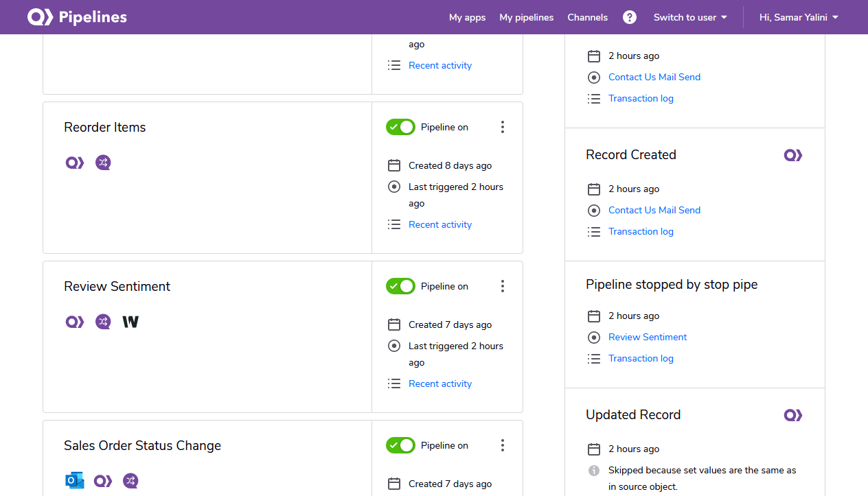Click the Record Created activity heading
Viewport: 868px width, 496px height.
click(631, 154)
